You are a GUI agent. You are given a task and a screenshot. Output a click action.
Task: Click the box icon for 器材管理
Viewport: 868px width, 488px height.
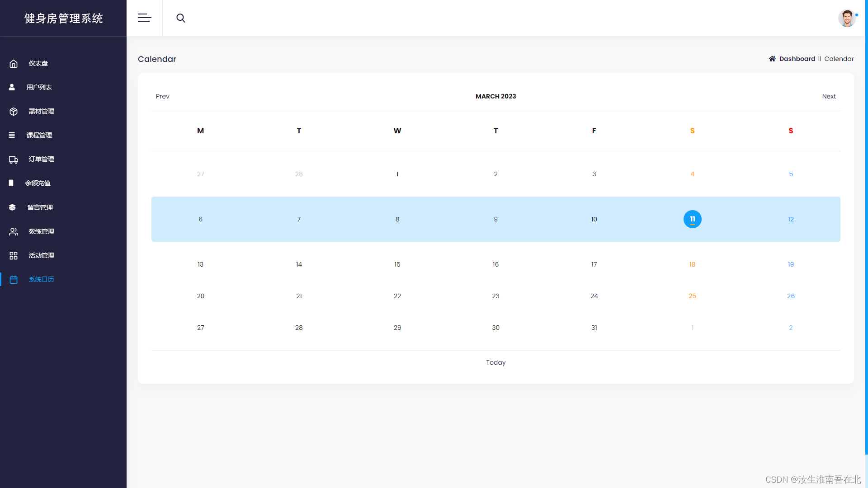(14, 112)
